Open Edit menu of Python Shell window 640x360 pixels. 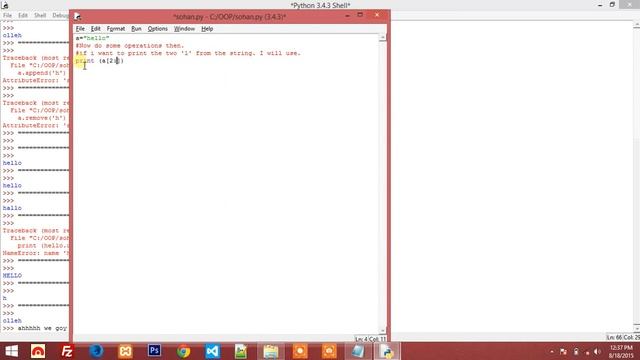point(23,15)
